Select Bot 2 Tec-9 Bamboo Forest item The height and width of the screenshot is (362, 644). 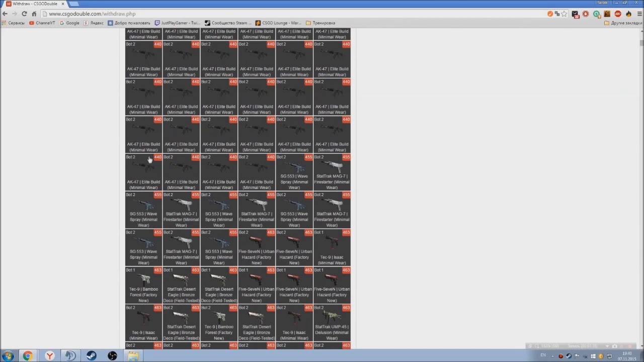tap(219, 323)
